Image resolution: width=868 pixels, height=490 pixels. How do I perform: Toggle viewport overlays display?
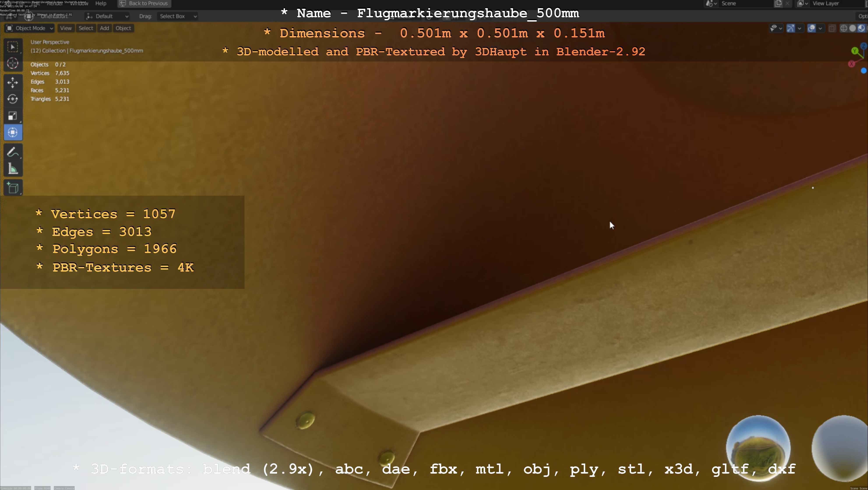[x=812, y=28]
